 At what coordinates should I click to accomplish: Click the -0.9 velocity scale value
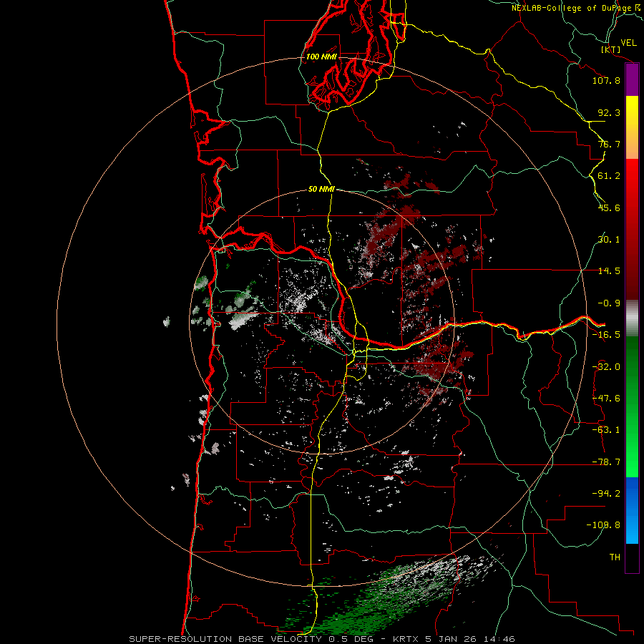click(x=609, y=303)
